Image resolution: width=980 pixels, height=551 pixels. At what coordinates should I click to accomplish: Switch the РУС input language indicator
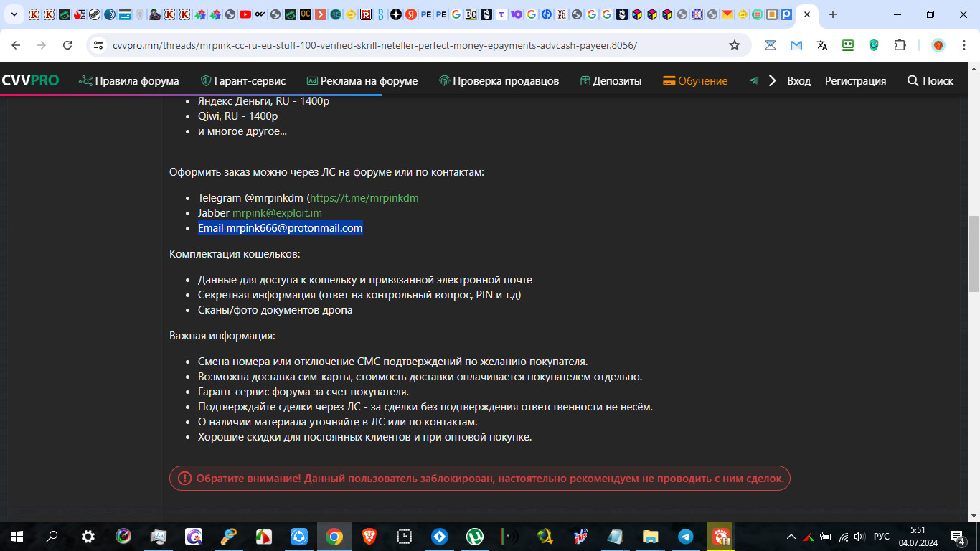pyautogui.click(x=882, y=537)
